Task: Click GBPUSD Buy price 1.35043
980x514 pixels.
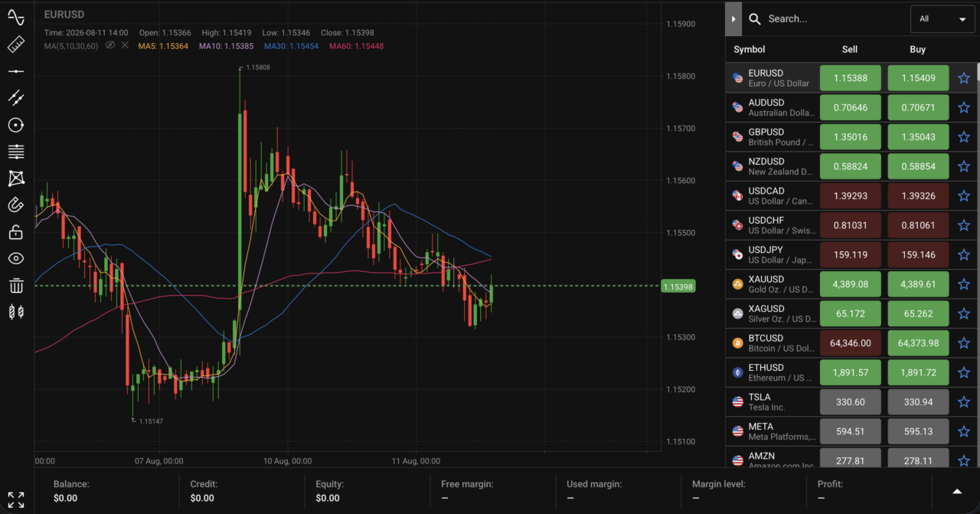Action: (x=918, y=137)
